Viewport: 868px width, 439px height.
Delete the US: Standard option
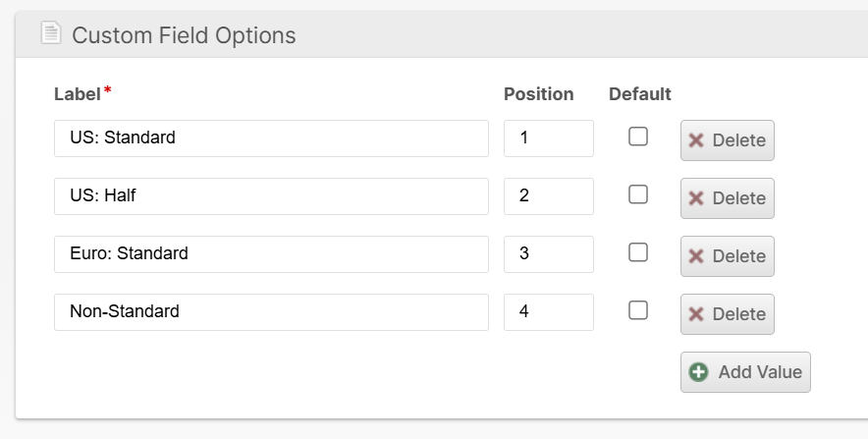point(728,140)
